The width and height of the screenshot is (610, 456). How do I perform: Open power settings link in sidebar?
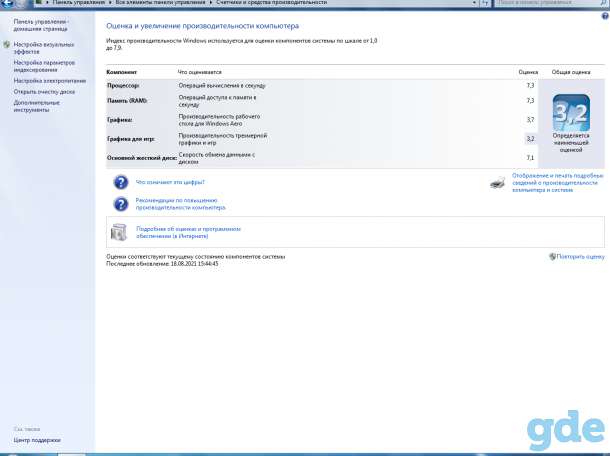[49, 81]
